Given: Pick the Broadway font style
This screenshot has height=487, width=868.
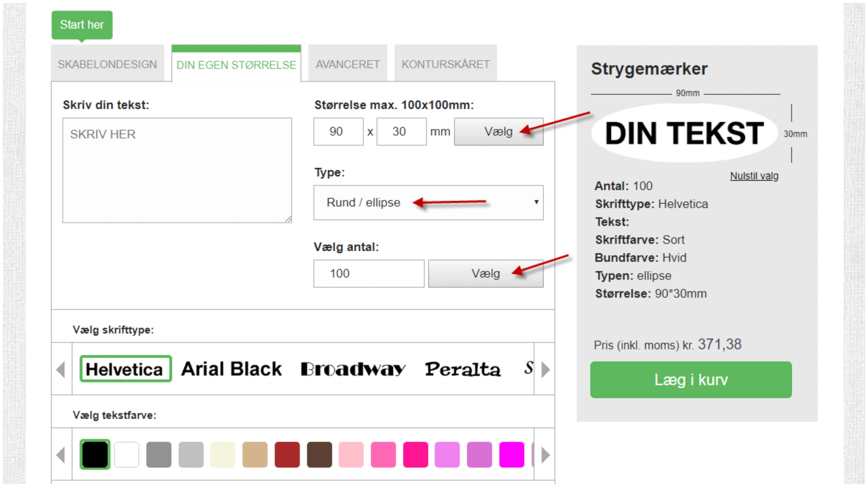Looking at the screenshot, I should [x=353, y=369].
